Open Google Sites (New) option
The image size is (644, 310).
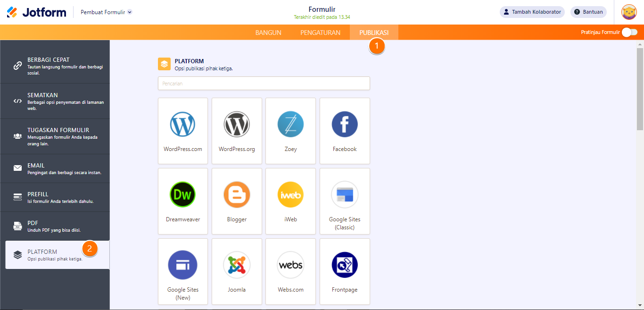[183, 271]
